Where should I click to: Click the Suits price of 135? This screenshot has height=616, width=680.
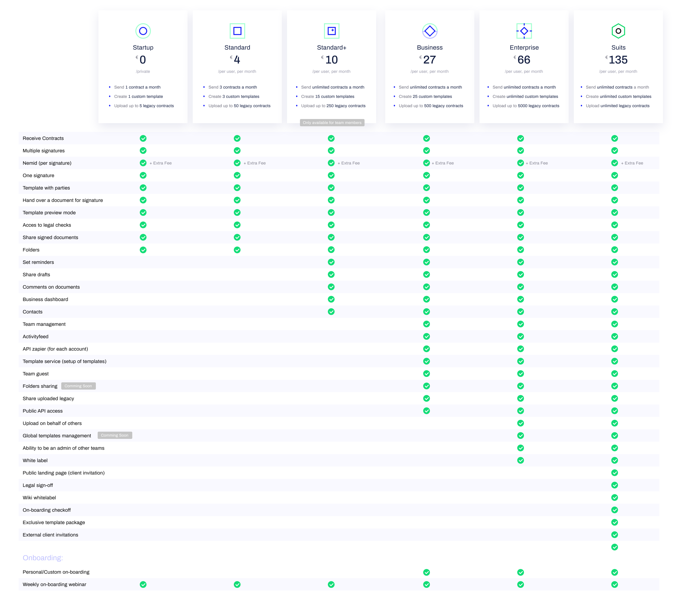[618, 60]
